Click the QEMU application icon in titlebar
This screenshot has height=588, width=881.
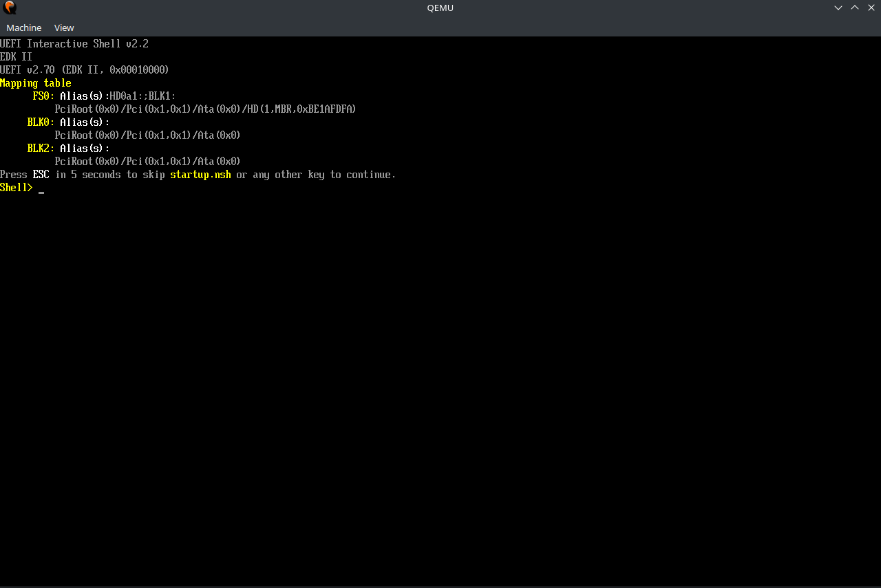[x=10, y=8]
